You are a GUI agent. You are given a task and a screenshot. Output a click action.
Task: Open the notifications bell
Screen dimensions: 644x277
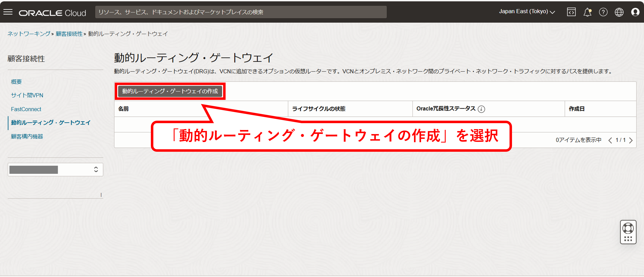coord(587,12)
